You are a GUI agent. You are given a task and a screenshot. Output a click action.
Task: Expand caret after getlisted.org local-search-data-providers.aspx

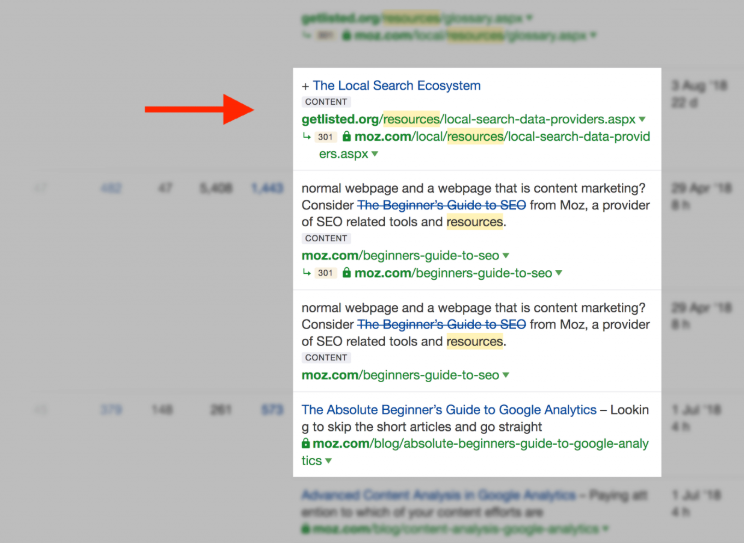(x=642, y=119)
